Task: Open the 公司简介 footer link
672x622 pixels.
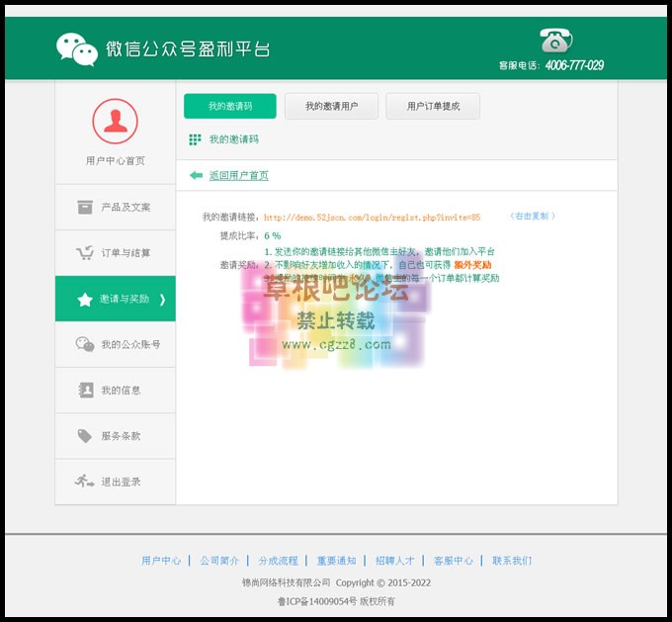Action: [219, 561]
